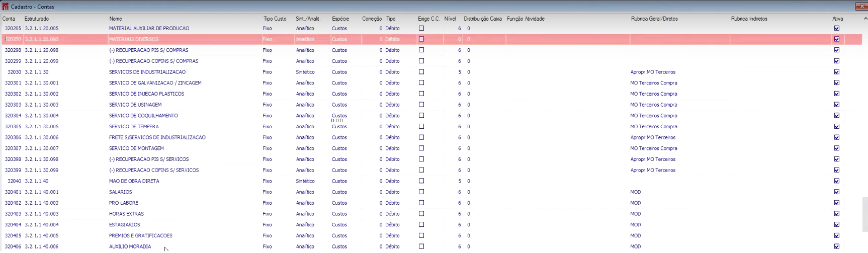Tick Exige C.C. for SERVICO DE USINAGEM

click(421, 105)
